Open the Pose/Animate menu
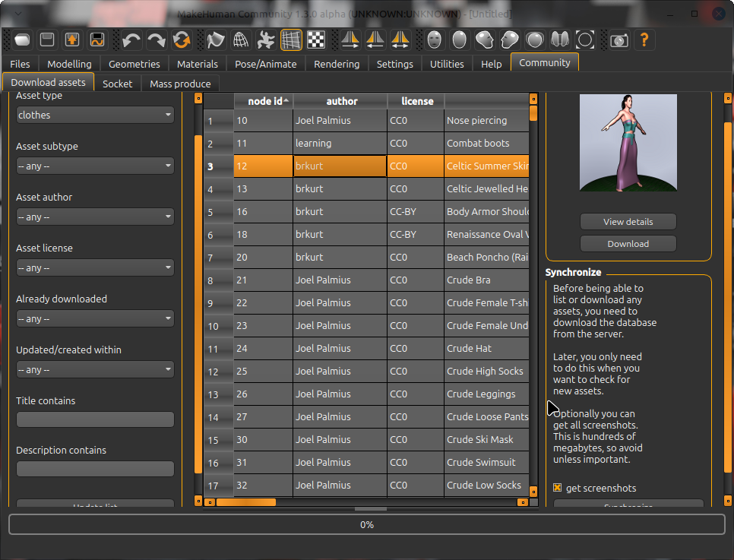 coord(264,64)
